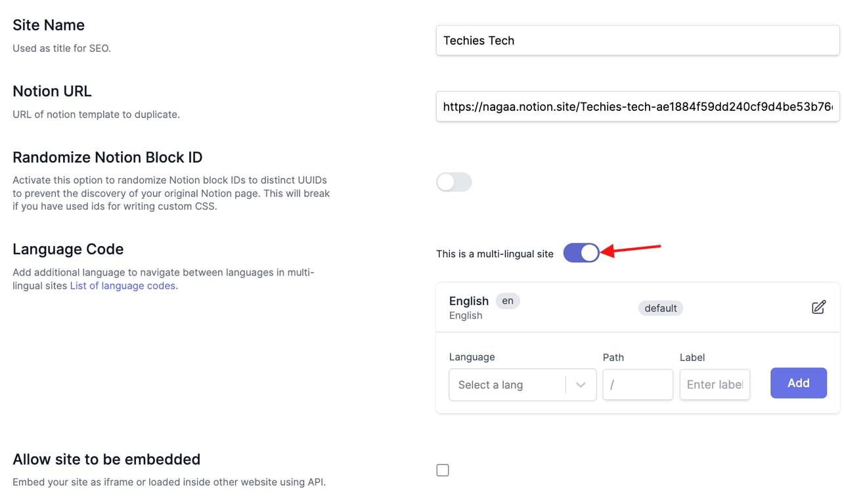Click into the Notion URL field
The width and height of the screenshot is (844, 504).
[x=637, y=106]
